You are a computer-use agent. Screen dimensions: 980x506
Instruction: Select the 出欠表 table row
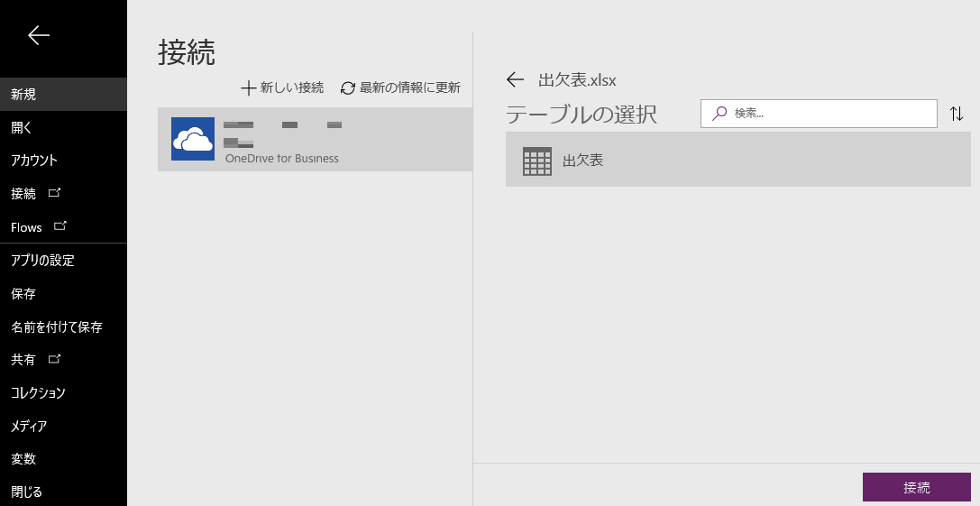pos(738,160)
